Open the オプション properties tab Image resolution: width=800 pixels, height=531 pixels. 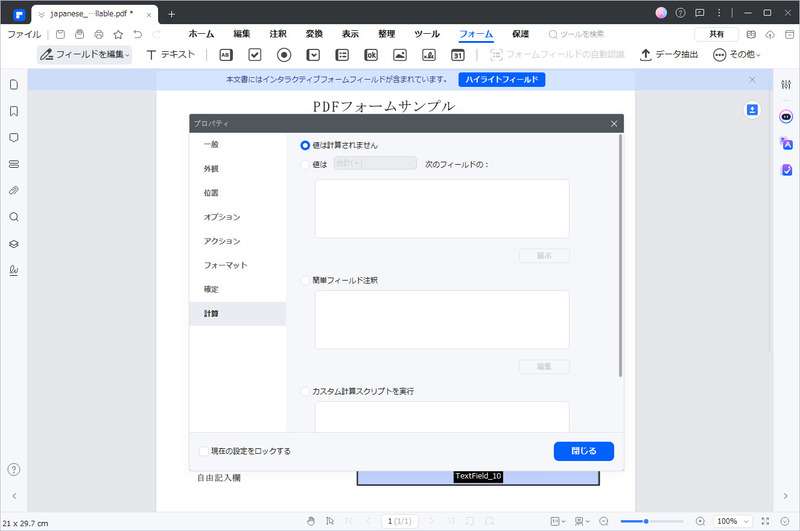point(237,217)
